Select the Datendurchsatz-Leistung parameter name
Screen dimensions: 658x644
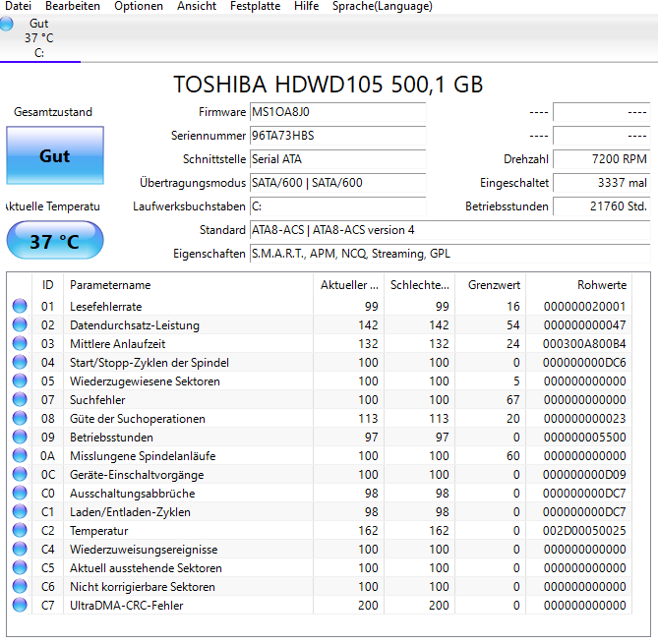coord(135,325)
